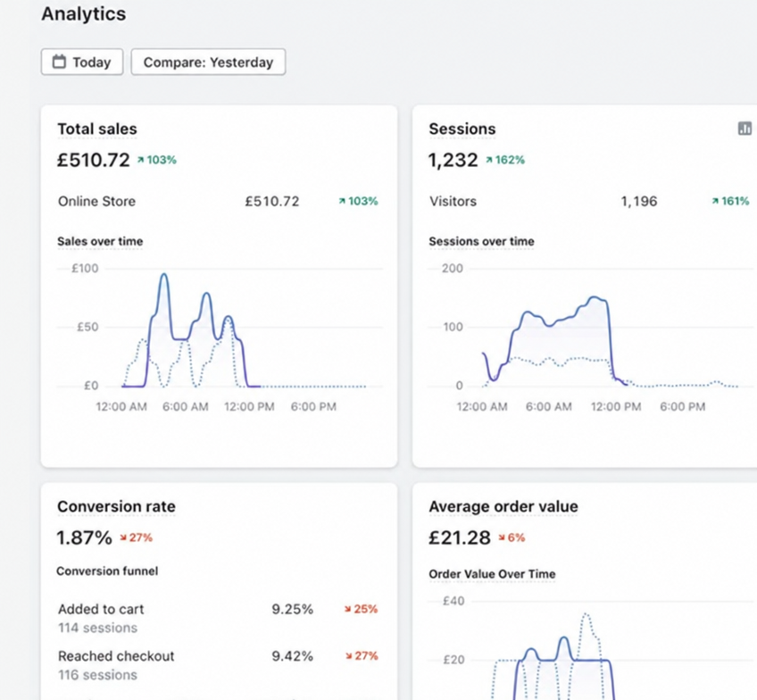
Task: Click the 162% sessions increase indicator
Action: (x=505, y=160)
